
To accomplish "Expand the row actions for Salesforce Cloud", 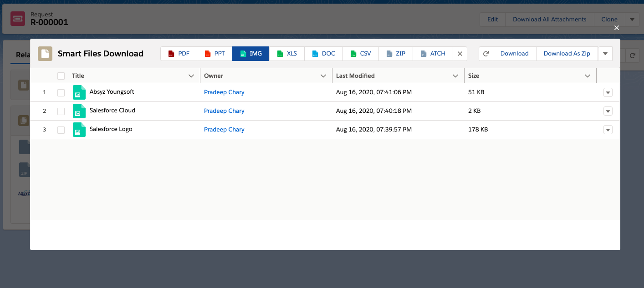I will coord(608,111).
